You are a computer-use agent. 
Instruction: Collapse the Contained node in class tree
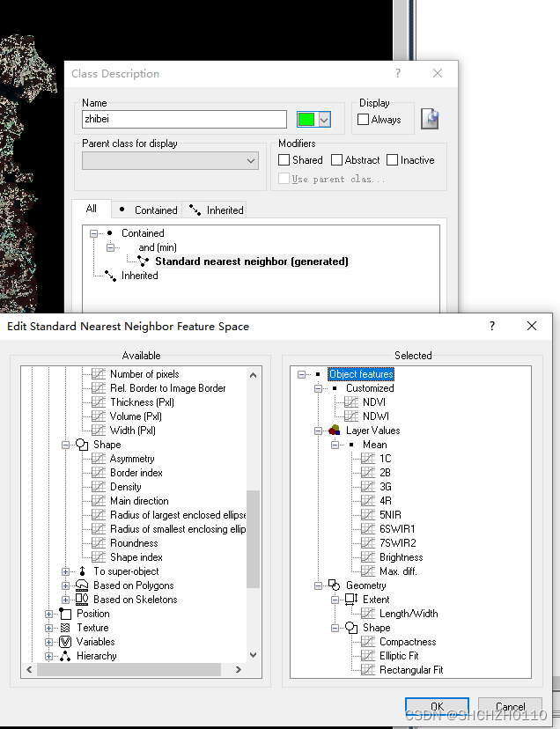[x=93, y=233]
